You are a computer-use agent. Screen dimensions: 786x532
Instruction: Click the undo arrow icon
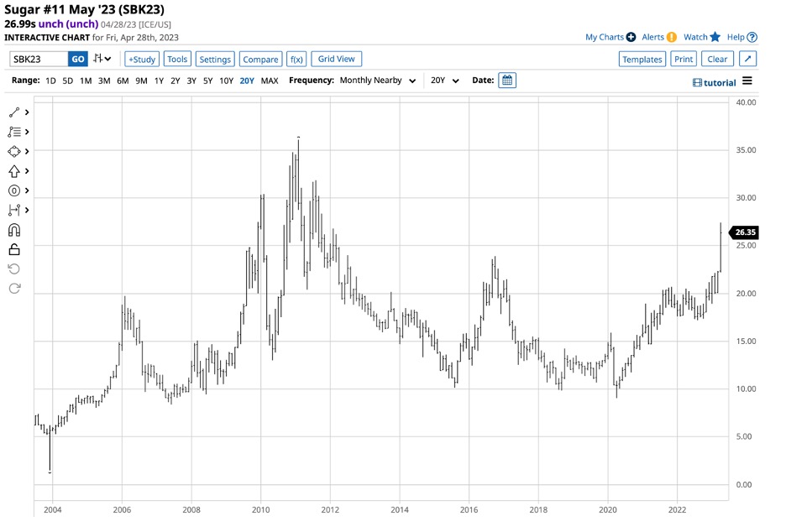coord(14,269)
